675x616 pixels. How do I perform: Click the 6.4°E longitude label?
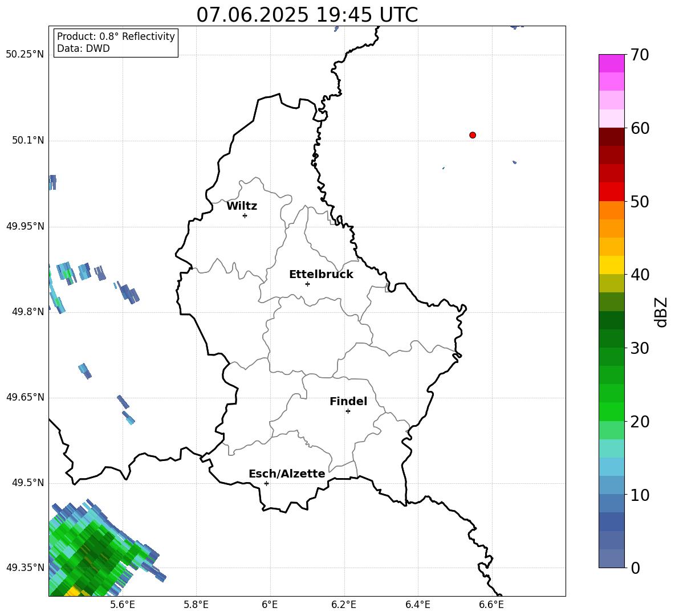pyautogui.click(x=417, y=605)
